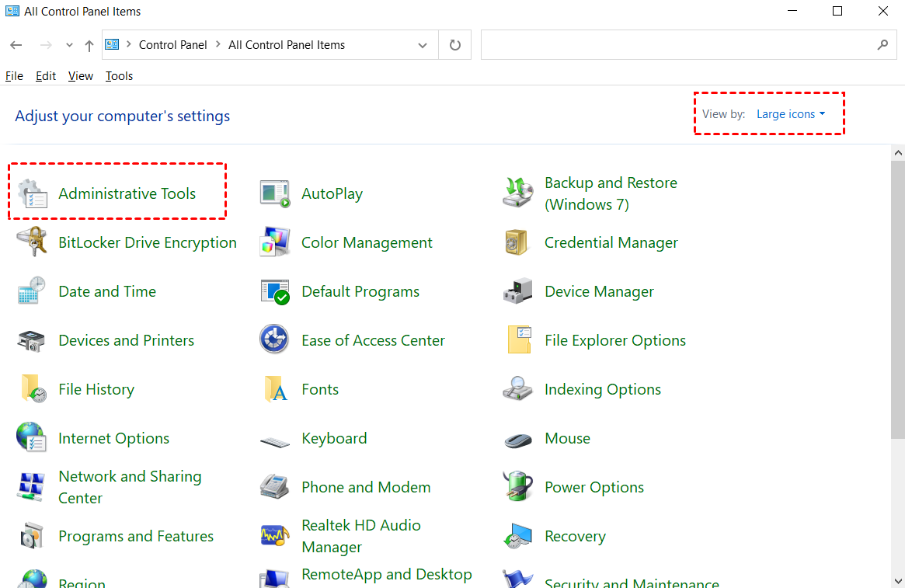Click the Color Management icon
Image resolution: width=905 pixels, height=588 pixels.
tap(275, 243)
